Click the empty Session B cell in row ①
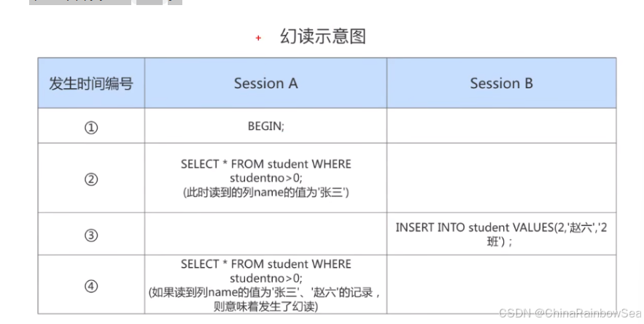Image resolution: width=644 pixels, height=324 pixels. (501, 127)
